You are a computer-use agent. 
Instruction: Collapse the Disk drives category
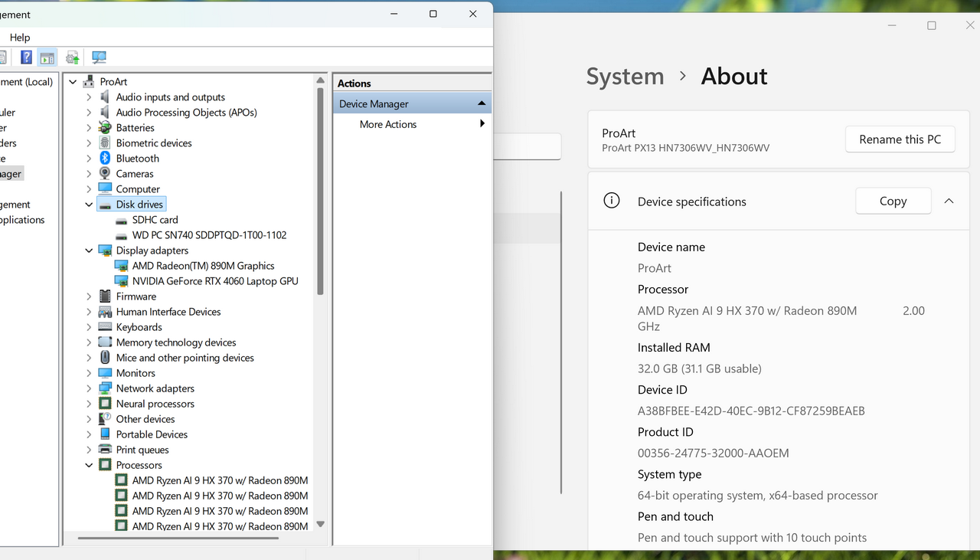point(89,205)
